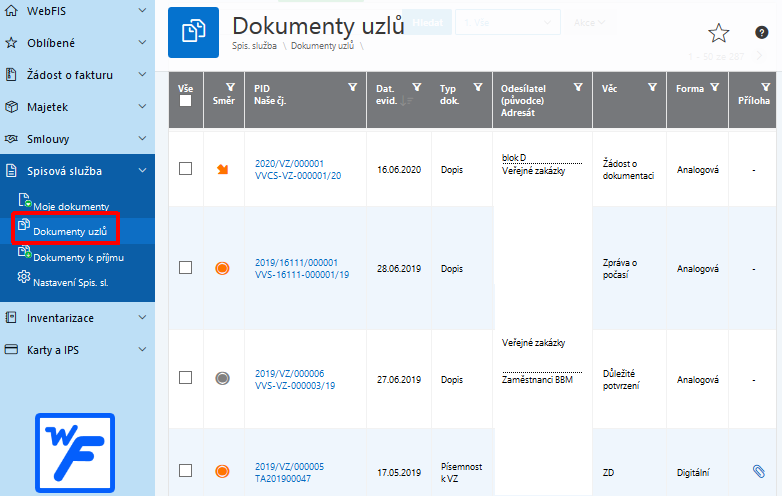Open the help question mark icon
Image resolution: width=782 pixels, height=496 pixels.
(x=761, y=33)
